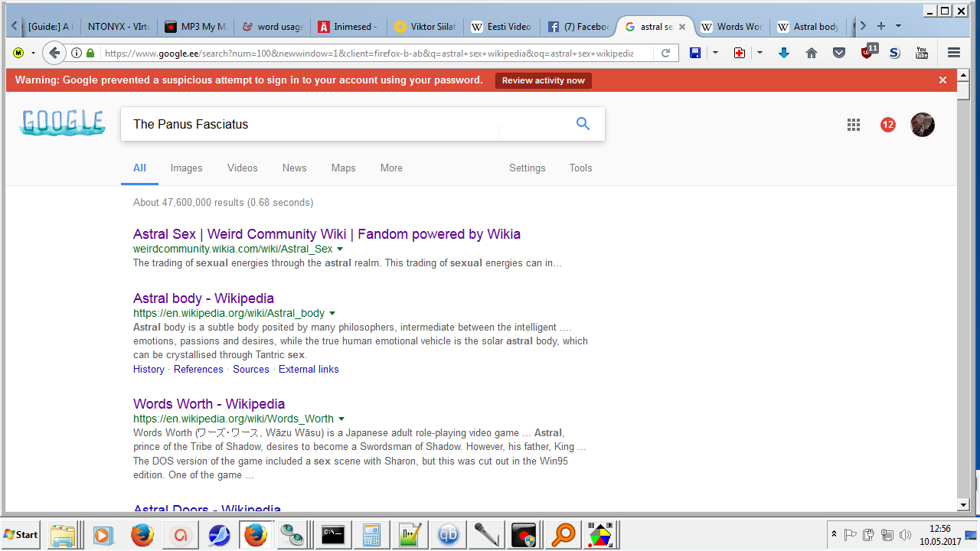Open the list all tabs dropdown
The image size is (980, 551).
(x=898, y=26)
